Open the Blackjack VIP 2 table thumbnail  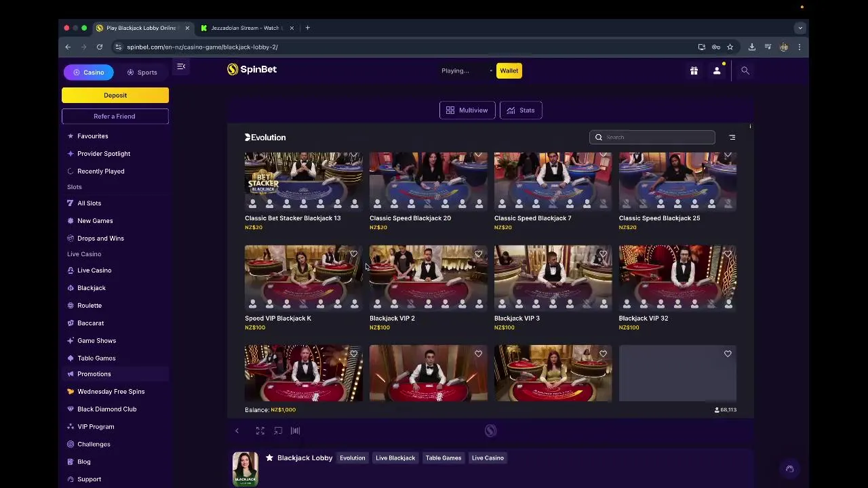[x=428, y=277]
